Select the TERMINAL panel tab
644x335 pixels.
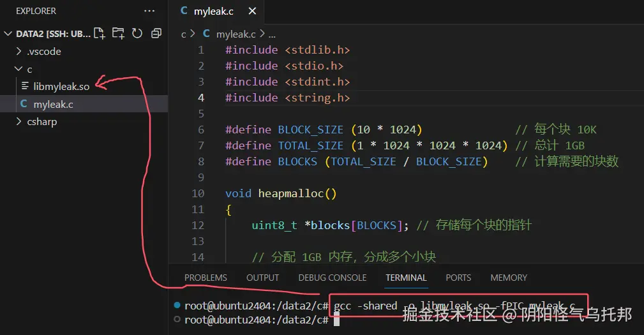click(406, 278)
